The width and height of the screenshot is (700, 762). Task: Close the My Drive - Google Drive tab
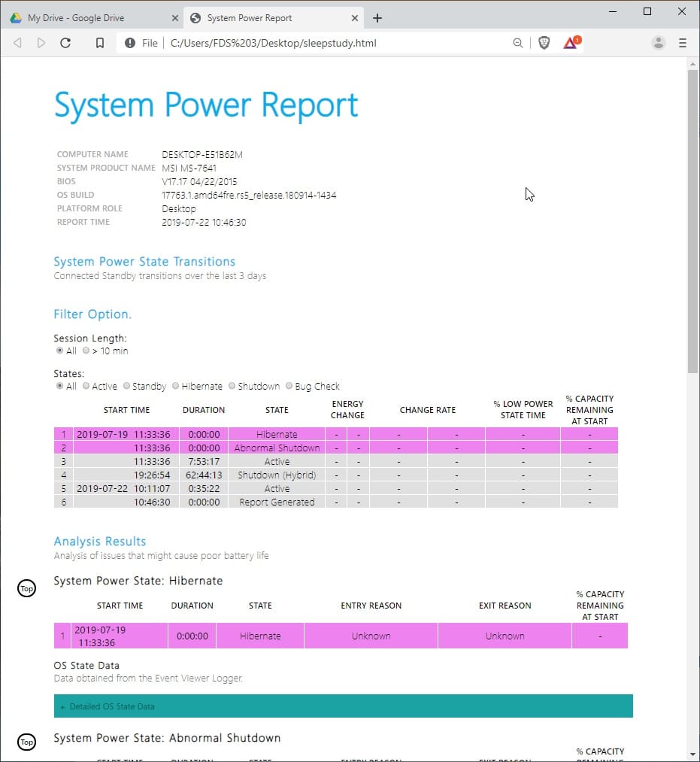pyautogui.click(x=175, y=18)
